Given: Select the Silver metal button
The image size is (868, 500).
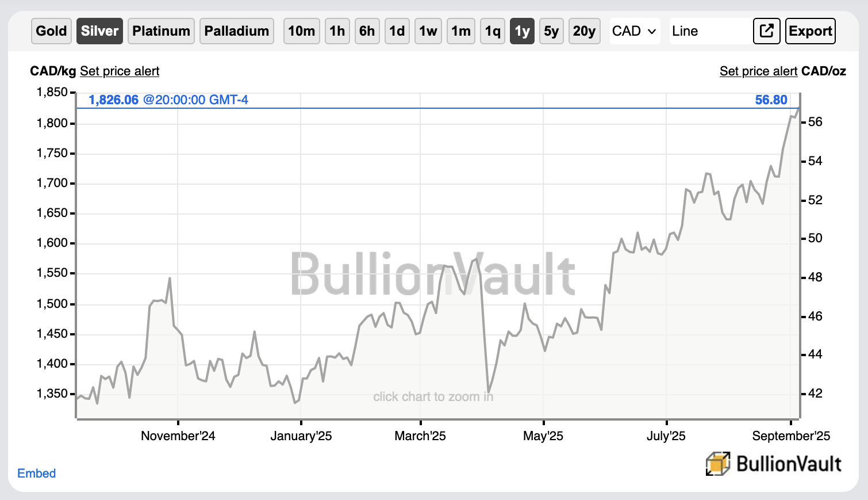Looking at the screenshot, I should click(x=99, y=31).
